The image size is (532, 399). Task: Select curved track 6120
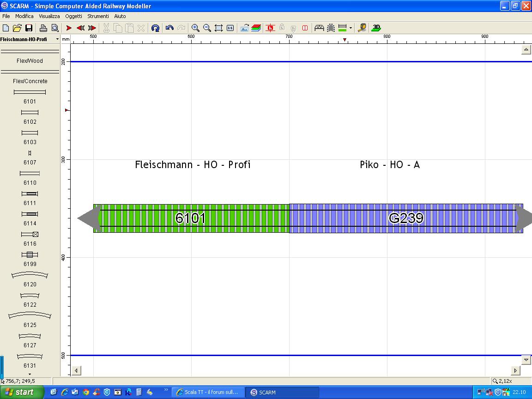[x=30, y=279]
